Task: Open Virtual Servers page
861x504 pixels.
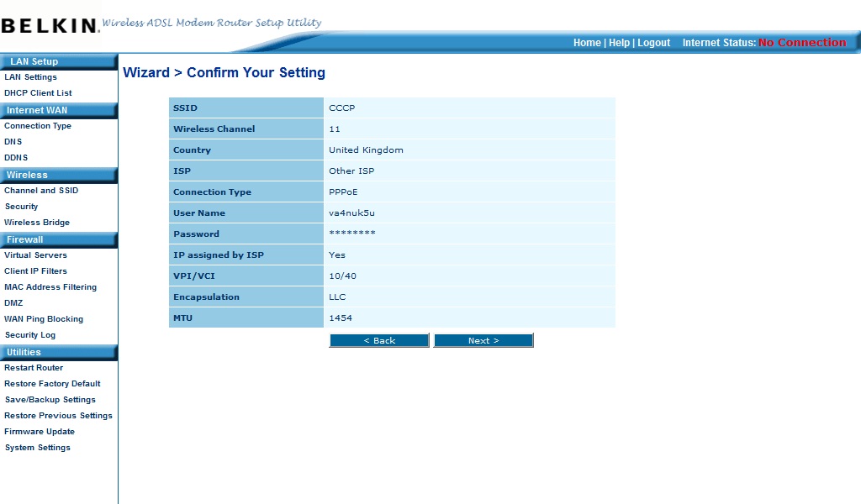Action: (35, 255)
